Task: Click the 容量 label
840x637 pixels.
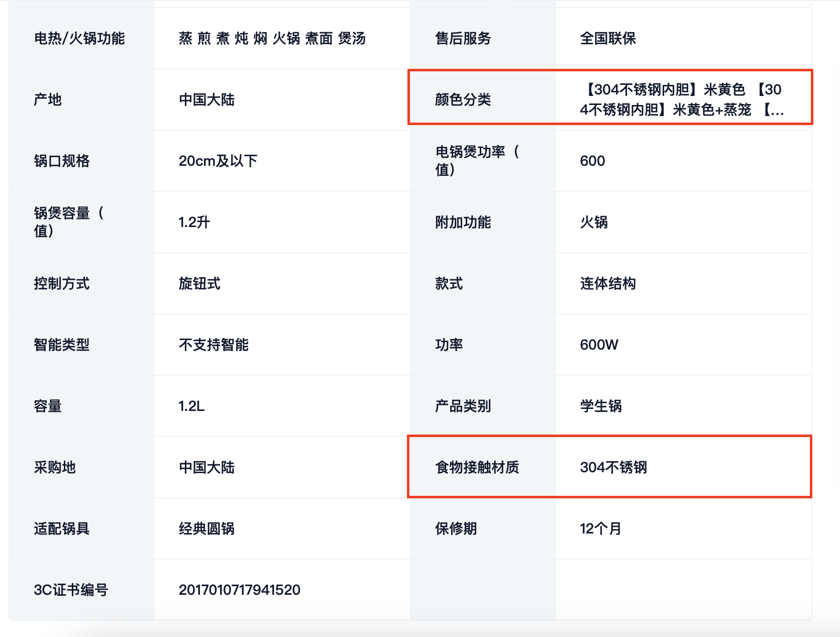Action: (48, 406)
